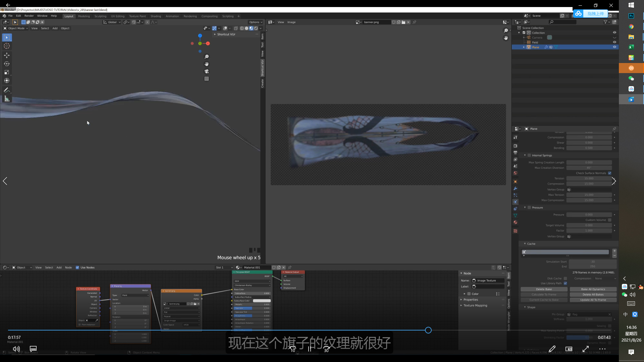Expand the Properties node panel
The image size is (644, 362).
[x=470, y=300]
